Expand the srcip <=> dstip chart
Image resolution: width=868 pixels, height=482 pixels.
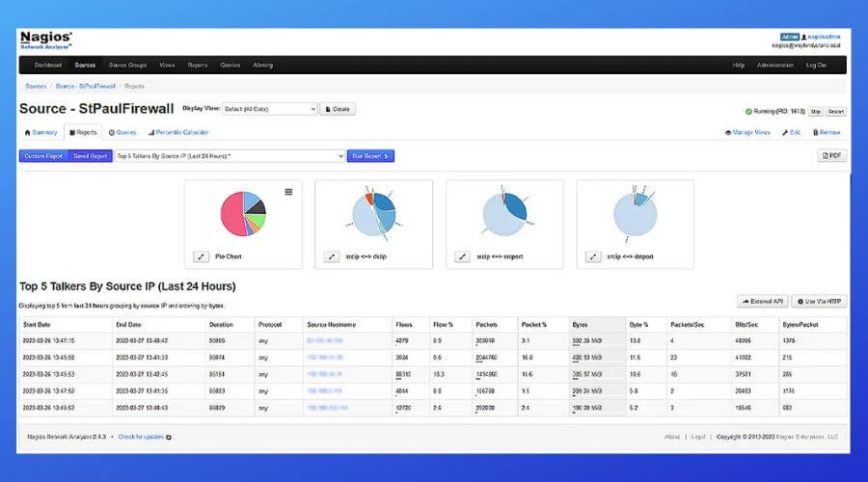pyautogui.click(x=332, y=256)
